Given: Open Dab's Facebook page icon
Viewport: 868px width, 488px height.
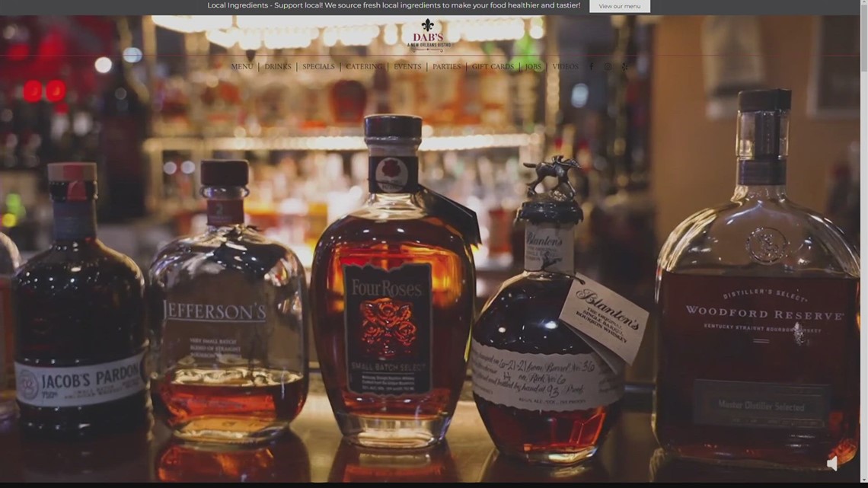Looking at the screenshot, I should tap(591, 66).
